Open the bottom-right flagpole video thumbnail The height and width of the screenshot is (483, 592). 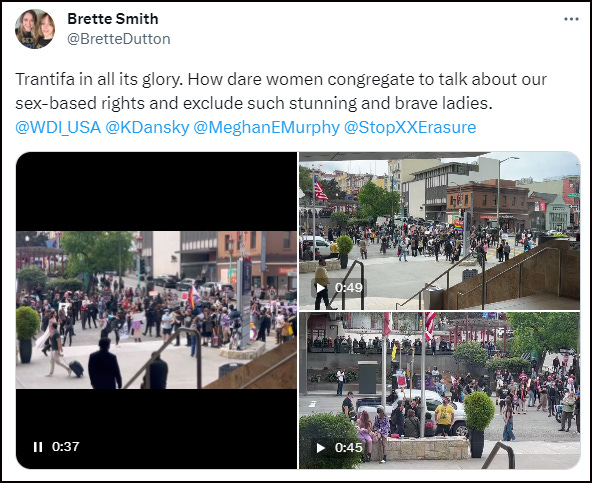tap(439, 390)
